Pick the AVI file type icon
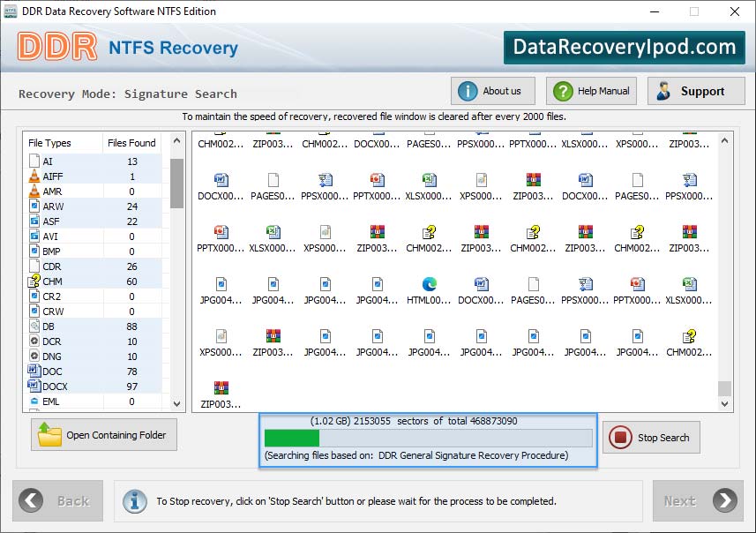This screenshot has height=533, width=756. 34,236
